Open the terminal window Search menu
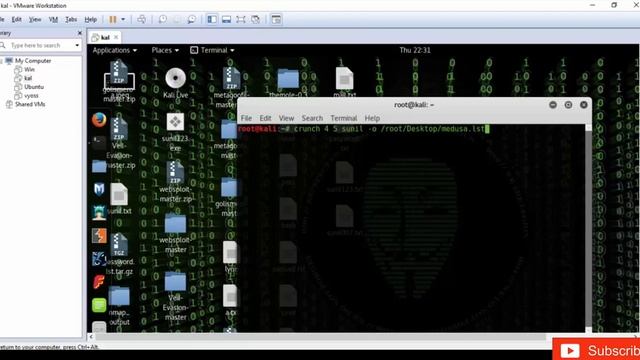The image size is (640, 360). coord(312,118)
